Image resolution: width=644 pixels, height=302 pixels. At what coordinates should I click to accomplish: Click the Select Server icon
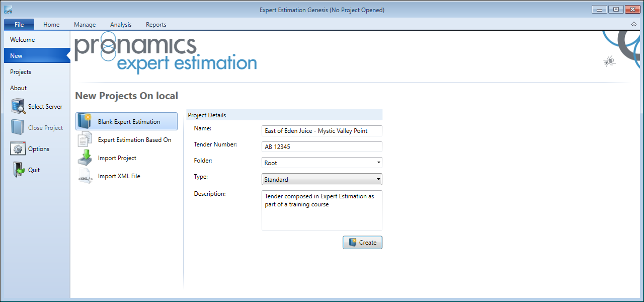[18, 107]
